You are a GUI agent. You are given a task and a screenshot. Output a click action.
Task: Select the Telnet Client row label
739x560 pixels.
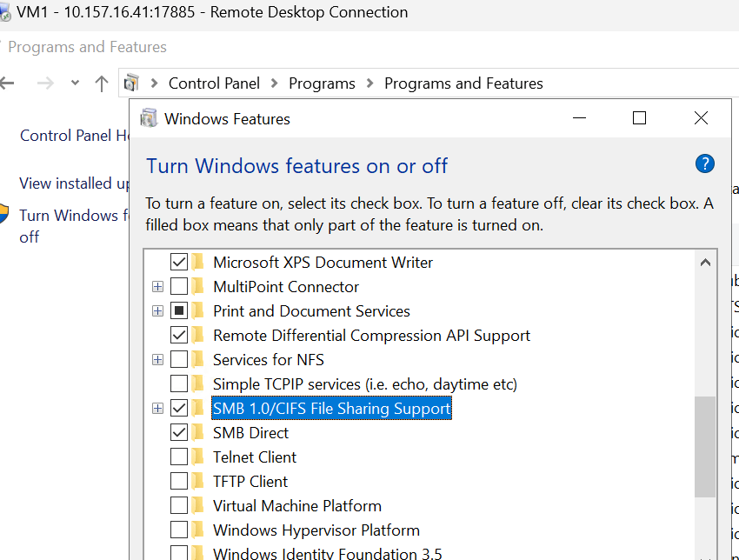coord(255,457)
